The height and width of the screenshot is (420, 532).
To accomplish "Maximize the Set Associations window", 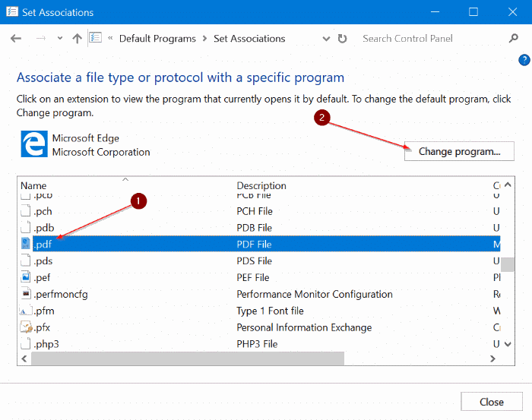I will (x=473, y=12).
